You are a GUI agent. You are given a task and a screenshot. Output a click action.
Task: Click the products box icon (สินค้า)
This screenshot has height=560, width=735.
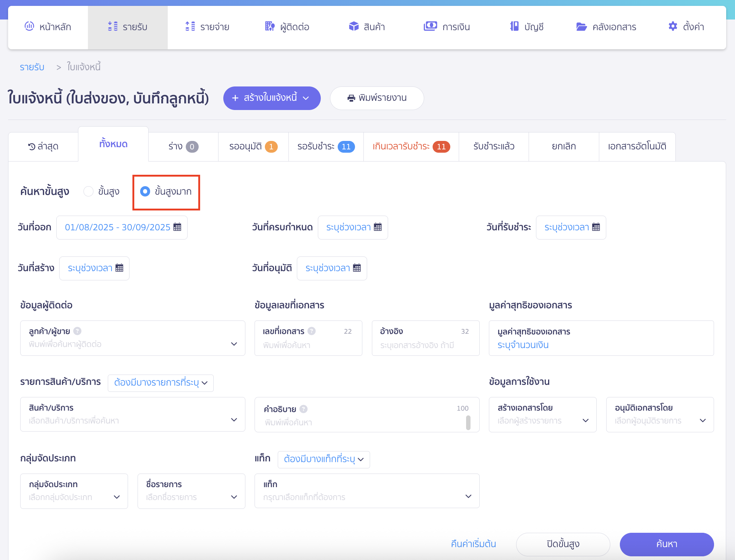coord(354,26)
